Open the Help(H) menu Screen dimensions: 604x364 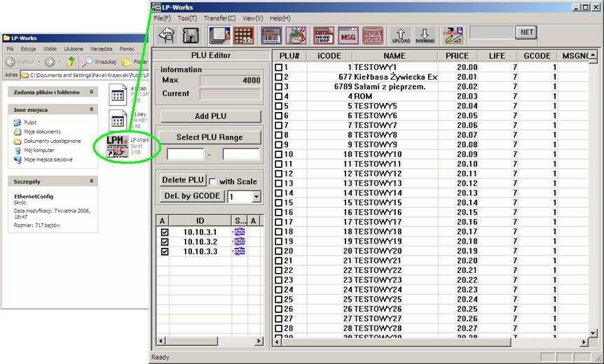280,18
